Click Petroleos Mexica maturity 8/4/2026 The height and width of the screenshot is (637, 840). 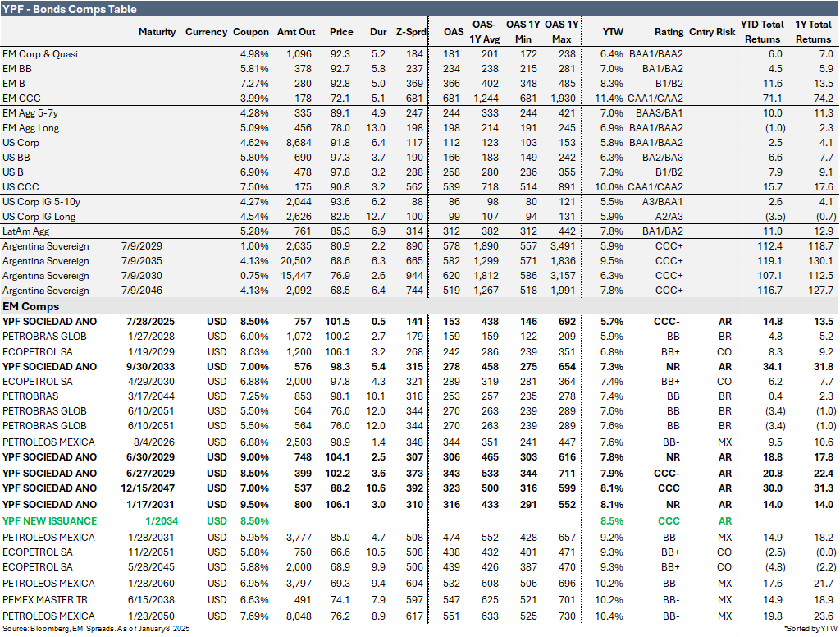[154, 442]
